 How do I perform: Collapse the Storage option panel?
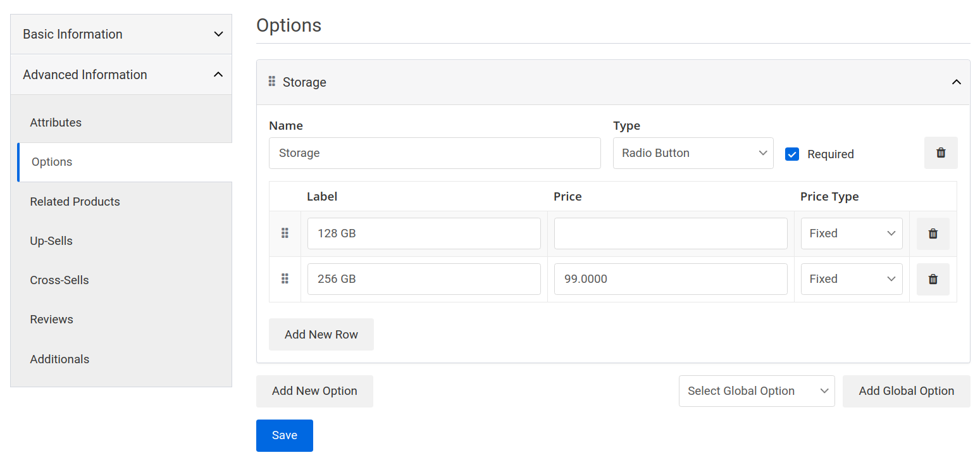955,82
